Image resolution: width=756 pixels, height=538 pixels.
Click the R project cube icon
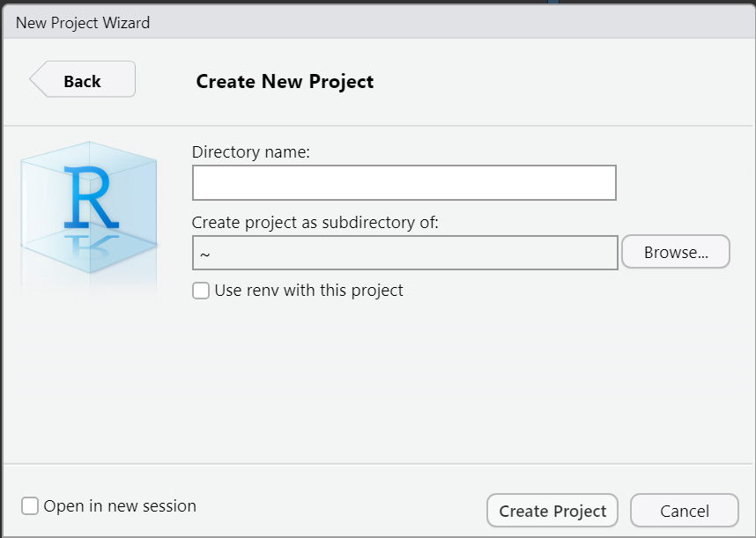[89, 208]
